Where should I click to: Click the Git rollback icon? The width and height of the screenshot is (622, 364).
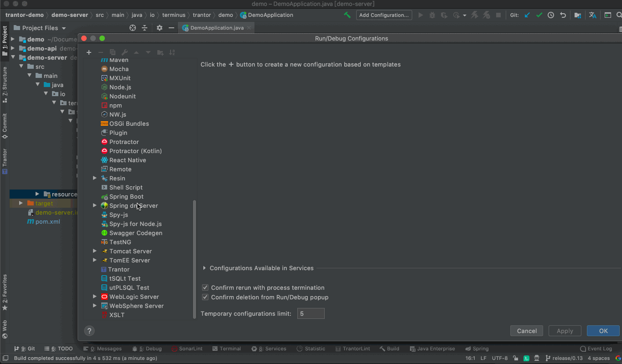[x=563, y=15]
